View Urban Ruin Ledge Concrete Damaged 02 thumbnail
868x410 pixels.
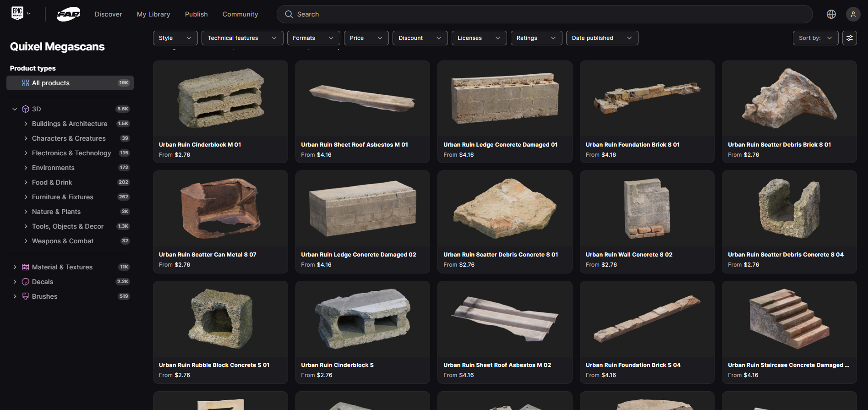pos(363,208)
